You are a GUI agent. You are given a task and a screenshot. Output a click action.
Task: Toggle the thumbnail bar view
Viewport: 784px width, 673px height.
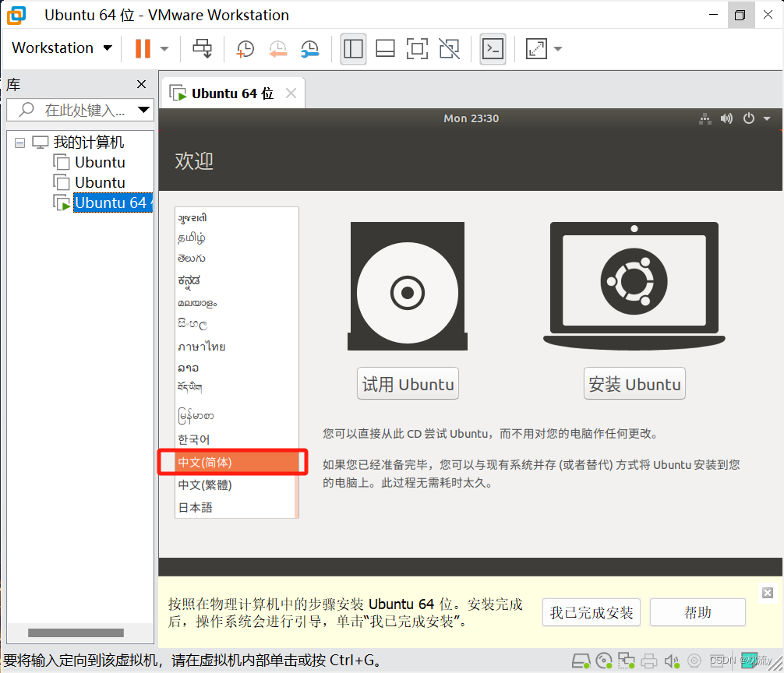[385, 49]
